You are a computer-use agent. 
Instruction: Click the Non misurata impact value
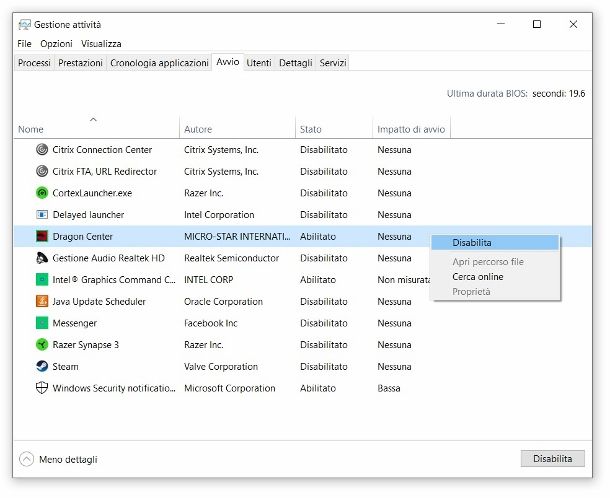tap(403, 280)
